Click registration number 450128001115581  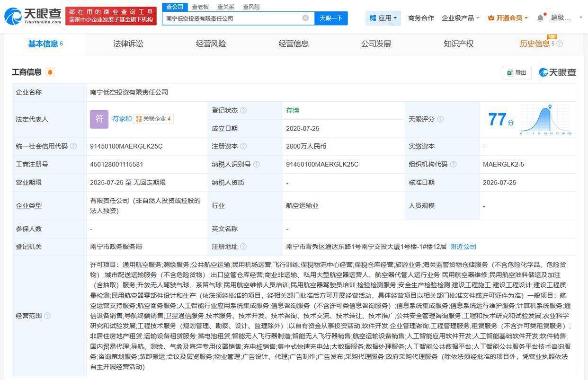pyautogui.click(x=116, y=164)
